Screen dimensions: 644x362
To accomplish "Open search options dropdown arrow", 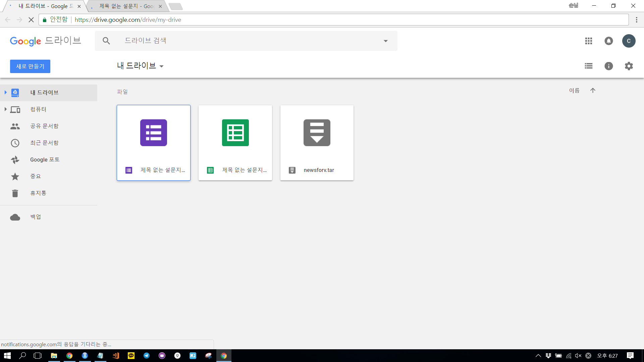I will tap(385, 41).
